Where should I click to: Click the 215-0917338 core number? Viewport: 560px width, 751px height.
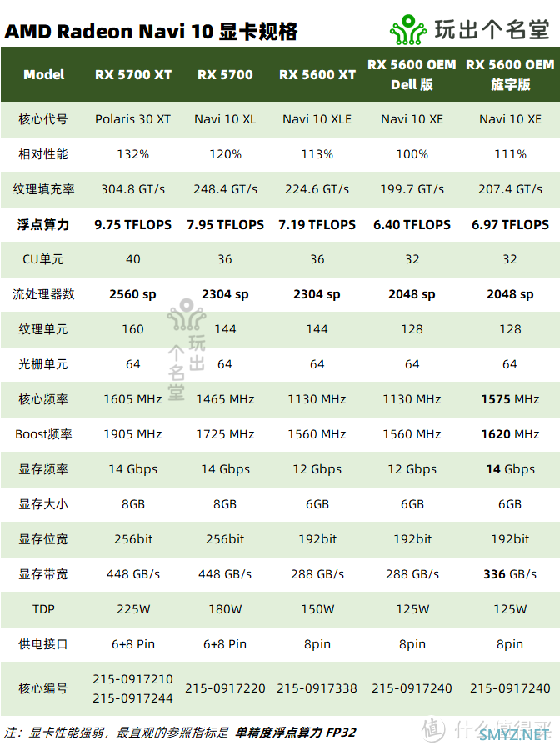tap(317, 688)
